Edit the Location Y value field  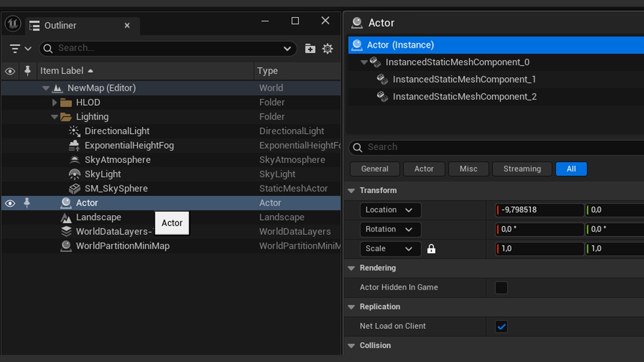pyautogui.click(x=615, y=210)
